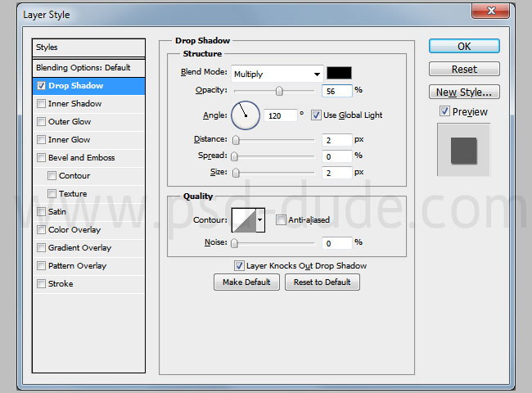
Task: Click the Angle value field
Action: [281, 115]
